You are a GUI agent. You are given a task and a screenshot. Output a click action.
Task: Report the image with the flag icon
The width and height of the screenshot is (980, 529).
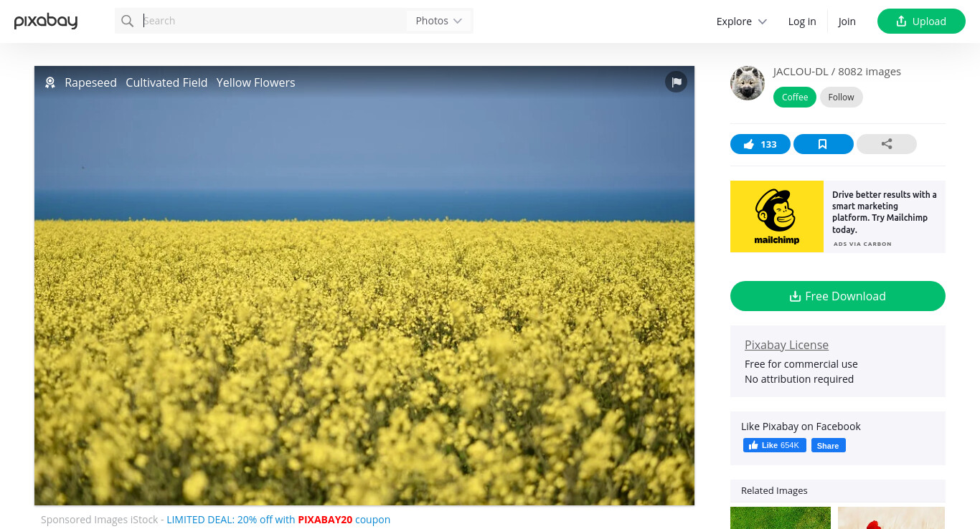pyautogui.click(x=676, y=82)
